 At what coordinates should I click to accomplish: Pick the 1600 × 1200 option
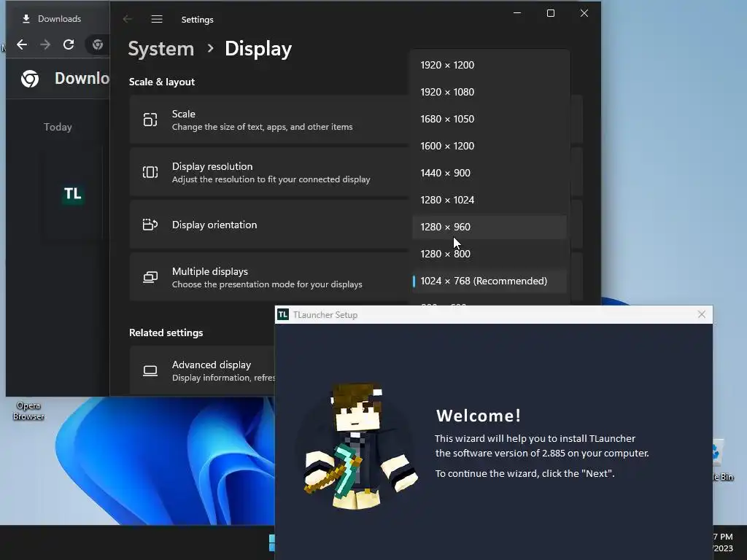coord(489,146)
